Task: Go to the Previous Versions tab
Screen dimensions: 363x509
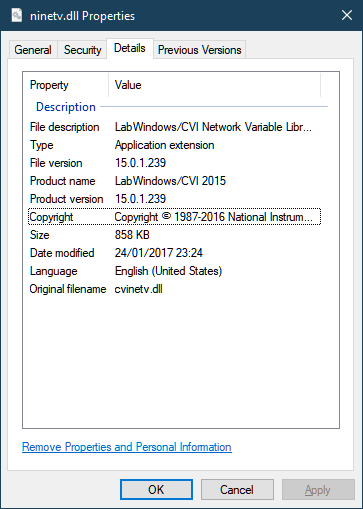Action: 199,50
